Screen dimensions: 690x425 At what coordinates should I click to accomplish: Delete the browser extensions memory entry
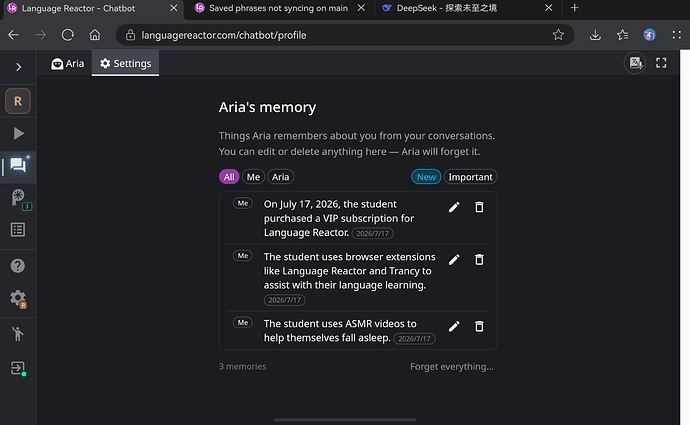479,260
